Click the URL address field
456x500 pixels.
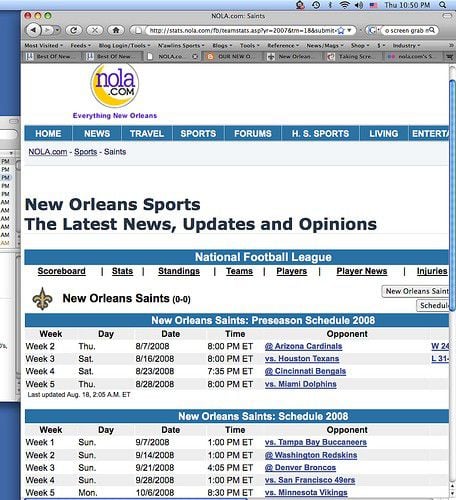click(x=242, y=31)
